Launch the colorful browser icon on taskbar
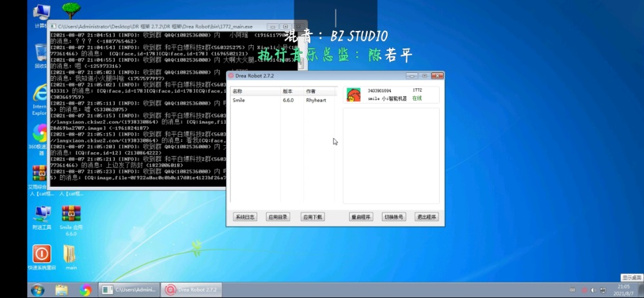This screenshot has width=644, height=298. click(x=85, y=290)
